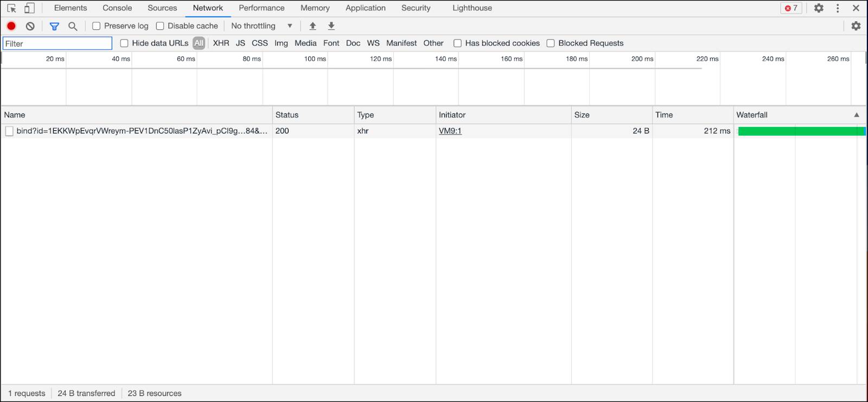The width and height of the screenshot is (868, 402).
Task: Switch to the Console tab
Action: tap(117, 8)
